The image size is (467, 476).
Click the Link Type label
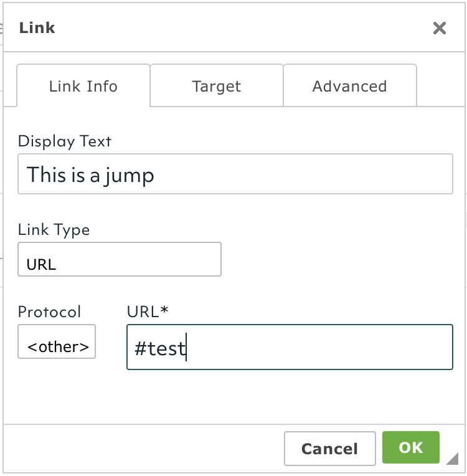tap(54, 230)
